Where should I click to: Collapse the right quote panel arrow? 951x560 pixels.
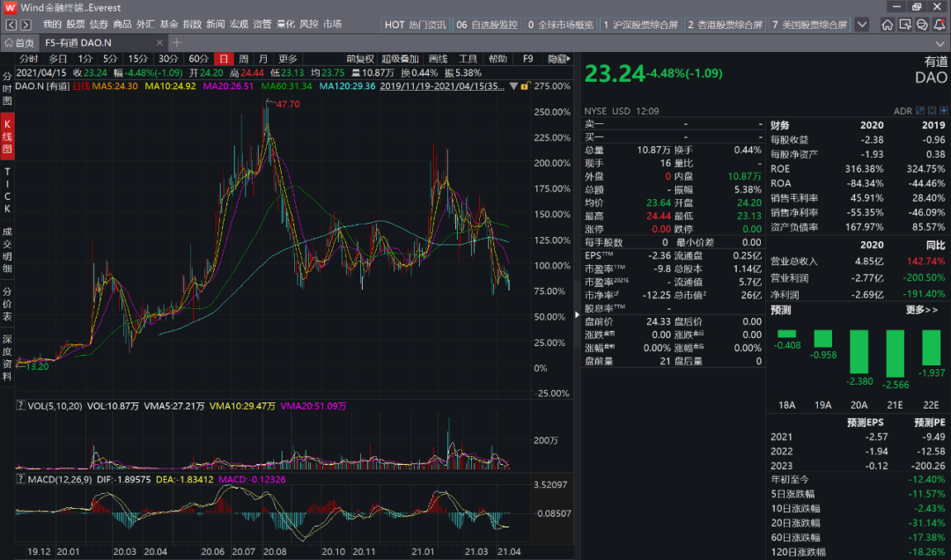point(578,313)
